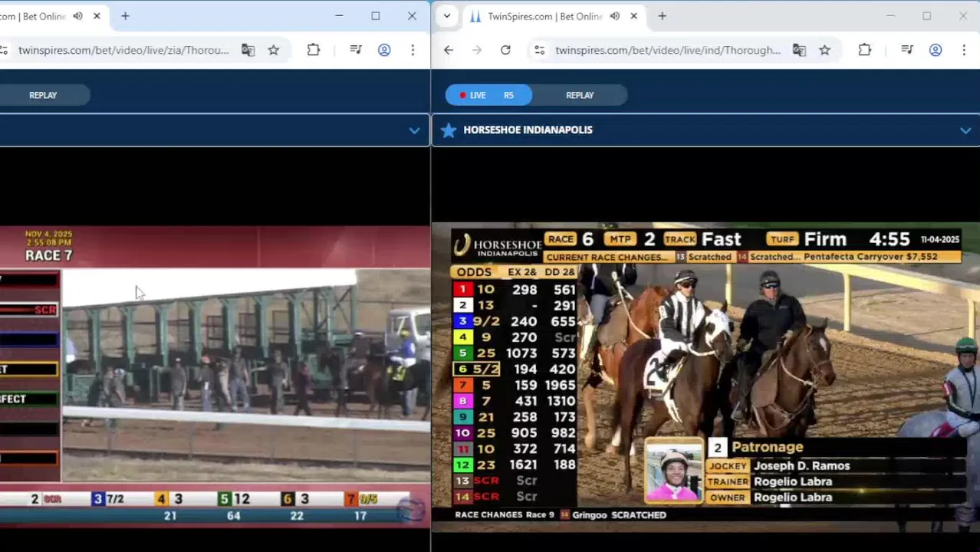The image size is (980, 552).
Task: Open media controls icon in left window
Action: pyautogui.click(x=356, y=50)
